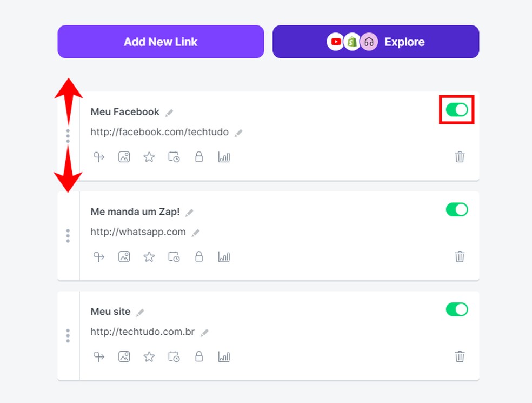Edit the title of Meu Facebook
532x403 pixels.
point(169,112)
